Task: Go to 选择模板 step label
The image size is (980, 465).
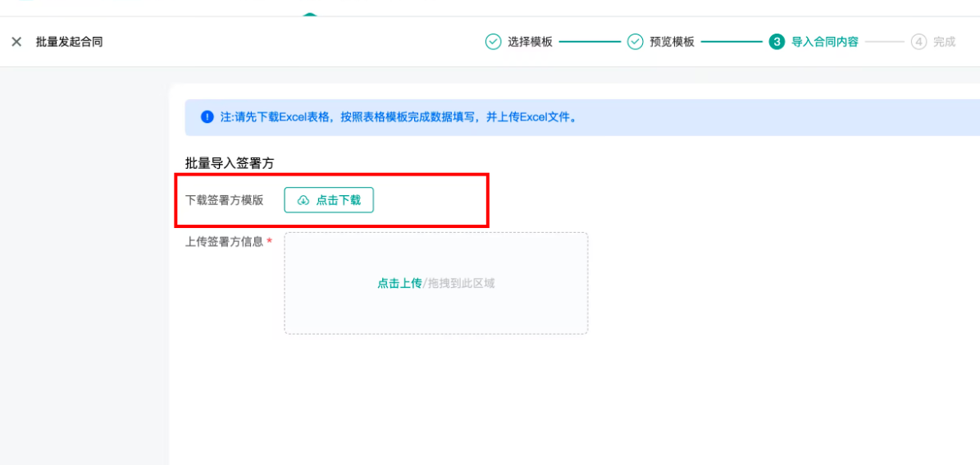Action: pos(530,42)
